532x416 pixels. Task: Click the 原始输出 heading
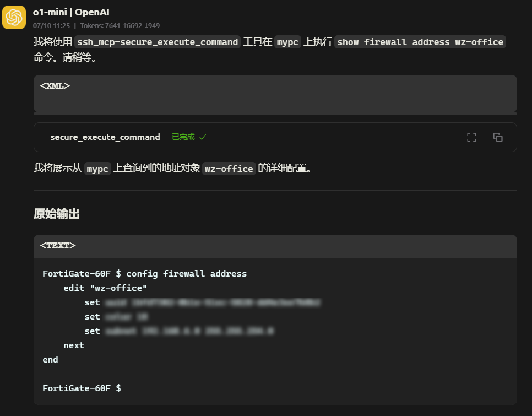[56, 214]
